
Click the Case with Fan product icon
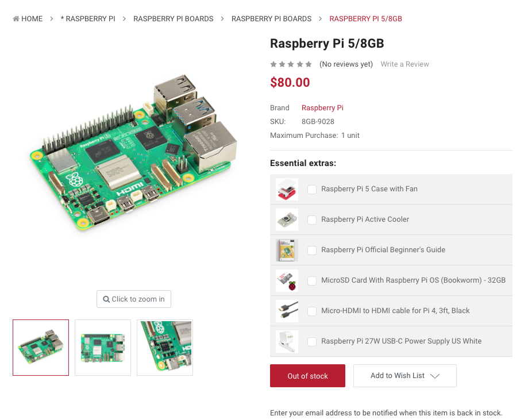(x=287, y=189)
